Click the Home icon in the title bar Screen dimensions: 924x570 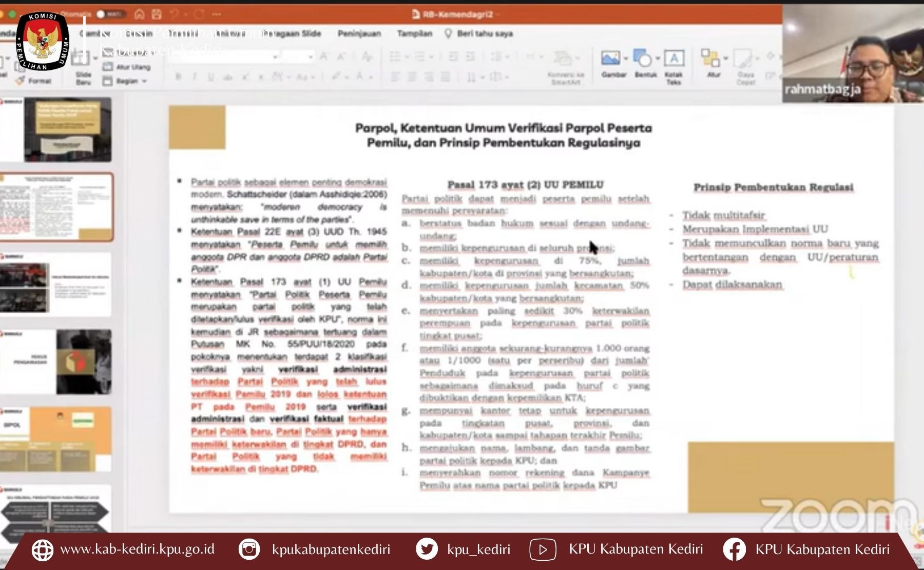pyautogui.click(x=139, y=14)
